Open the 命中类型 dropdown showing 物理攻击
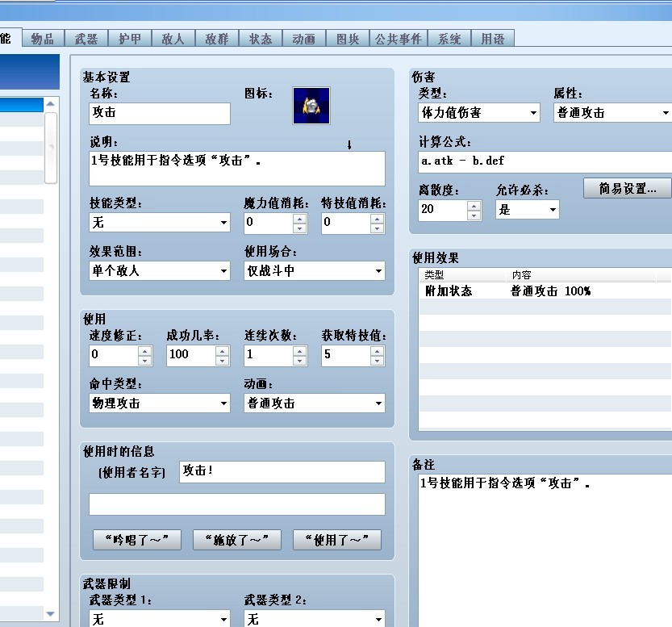 [160, 403]
